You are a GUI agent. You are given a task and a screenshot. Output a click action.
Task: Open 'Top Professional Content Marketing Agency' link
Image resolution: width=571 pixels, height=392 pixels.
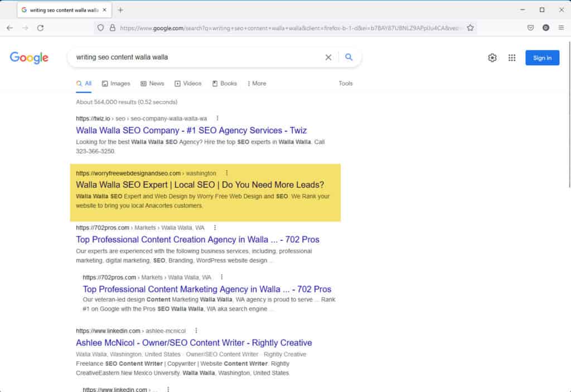pos(207,289)
